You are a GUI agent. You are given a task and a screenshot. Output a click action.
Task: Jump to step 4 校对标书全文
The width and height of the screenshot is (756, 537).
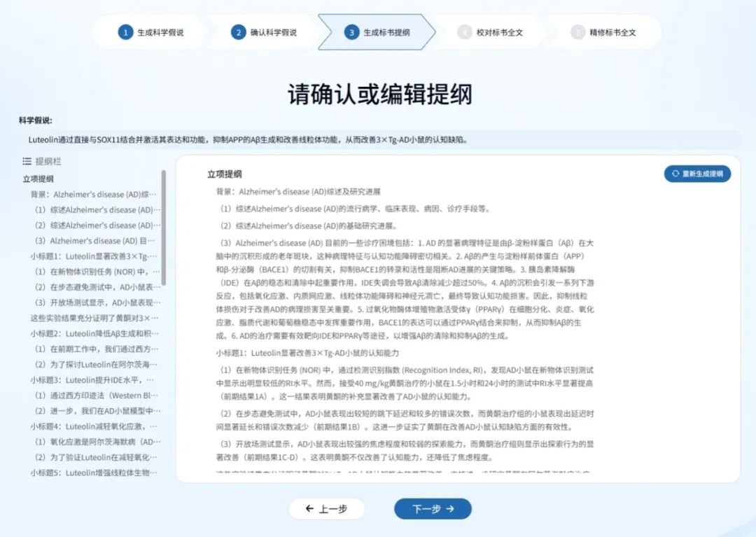pyautogui.click(x=490, y=32)
